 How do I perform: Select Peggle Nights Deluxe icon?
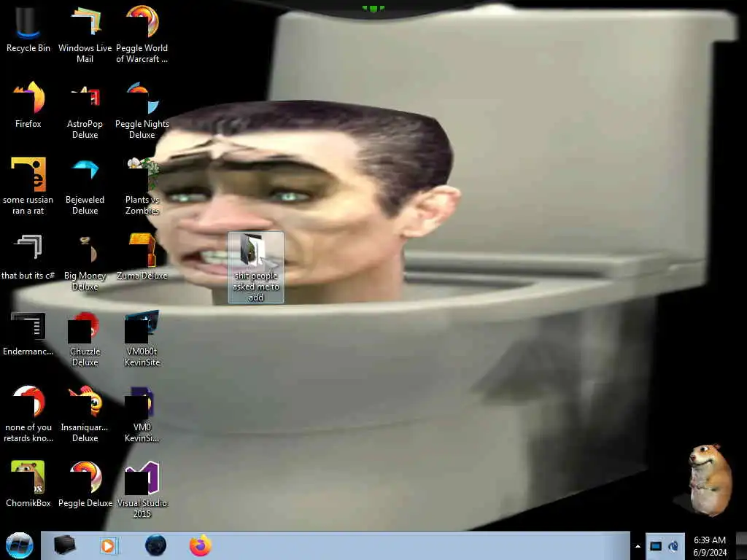pyautogui.click(x=142, y=111)
